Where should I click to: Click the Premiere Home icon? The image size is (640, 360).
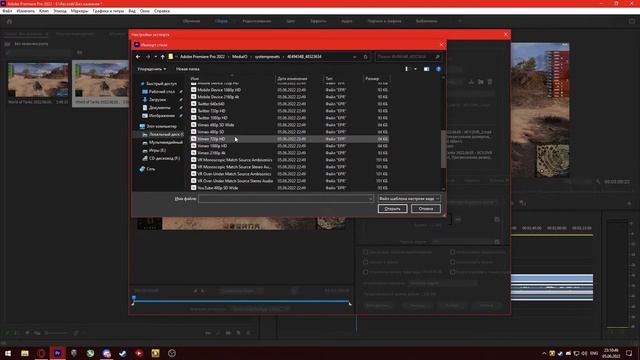coord(9,21)
